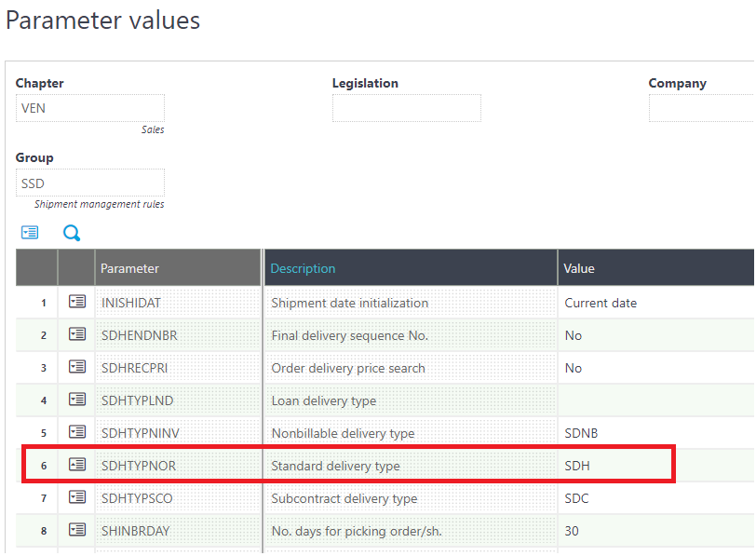The image size is (756, 556).
Task: Click the magnifier search icon above the grid
Action: (72, 233)
